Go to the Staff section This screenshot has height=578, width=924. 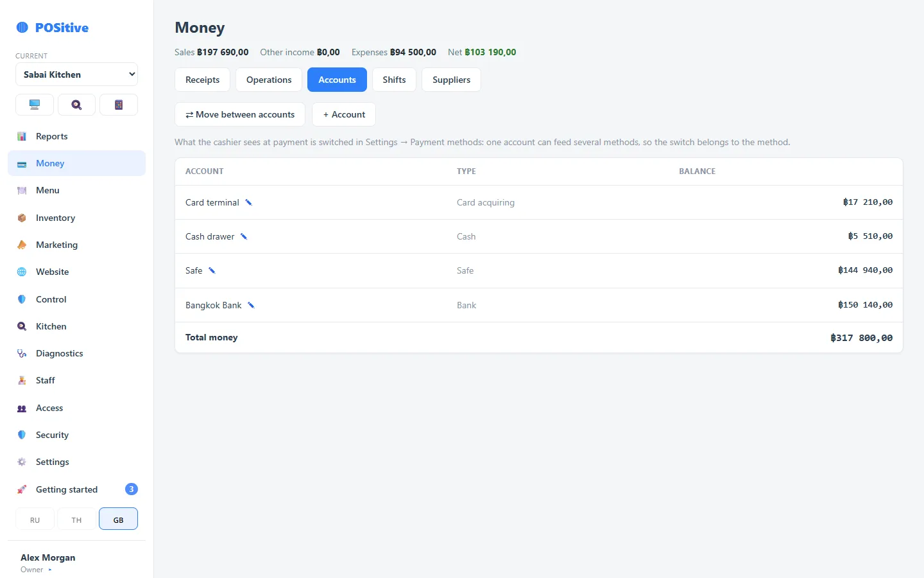click(x=77, y=380)
